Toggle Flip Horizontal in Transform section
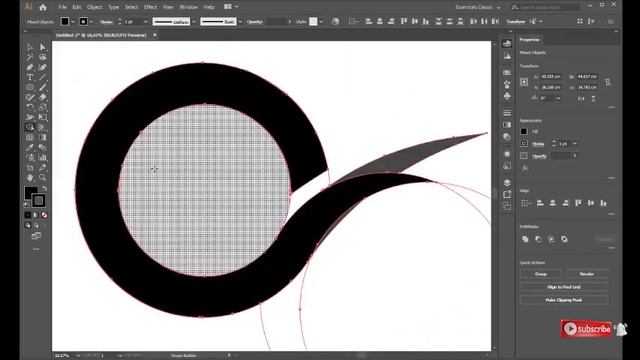This screenshot has height=360, width=640. pyautogui.click(x=581, y=98)
